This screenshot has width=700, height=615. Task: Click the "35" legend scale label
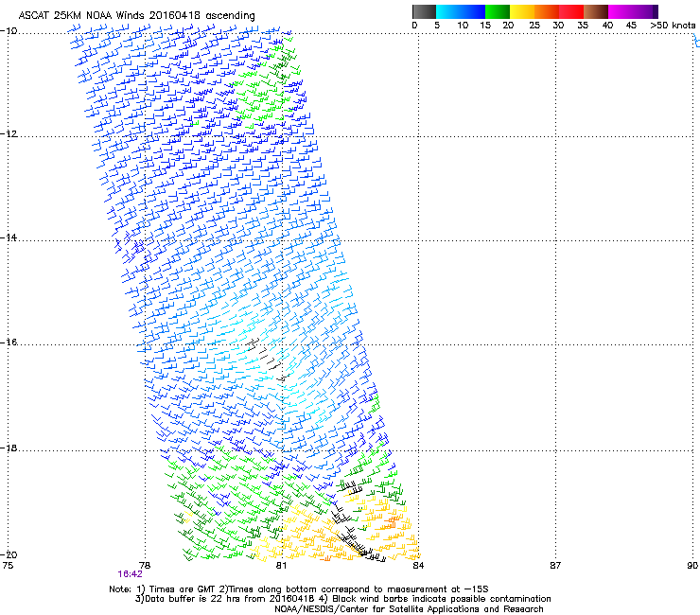pos(583,26)
